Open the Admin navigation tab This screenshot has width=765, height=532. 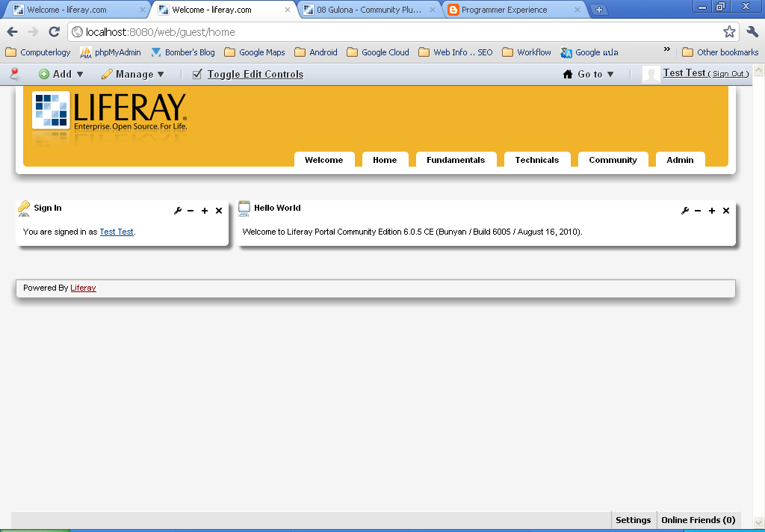[680, 160]
